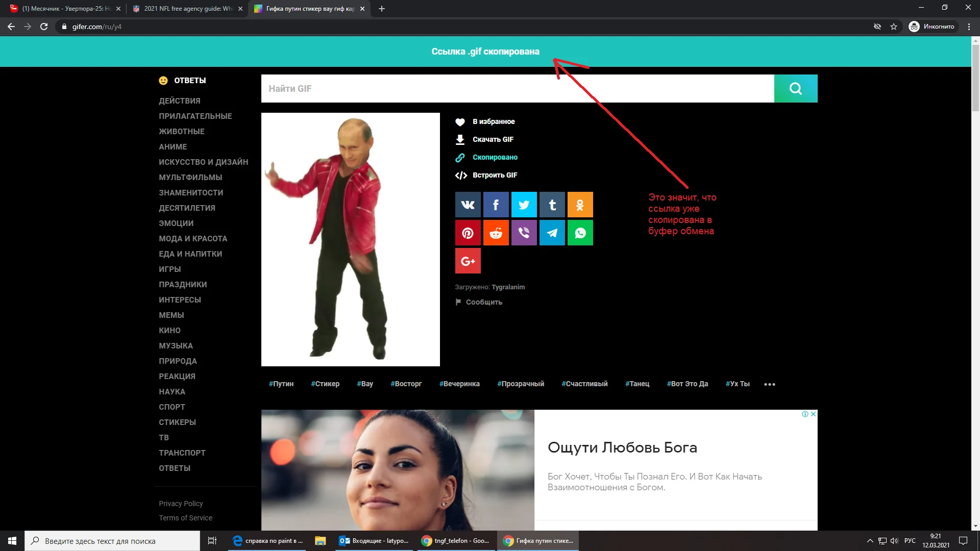The width and height of the screenshot is (980, 551).
Task: Share GIF to Odnoklassniki
Action: pos(580,205)
